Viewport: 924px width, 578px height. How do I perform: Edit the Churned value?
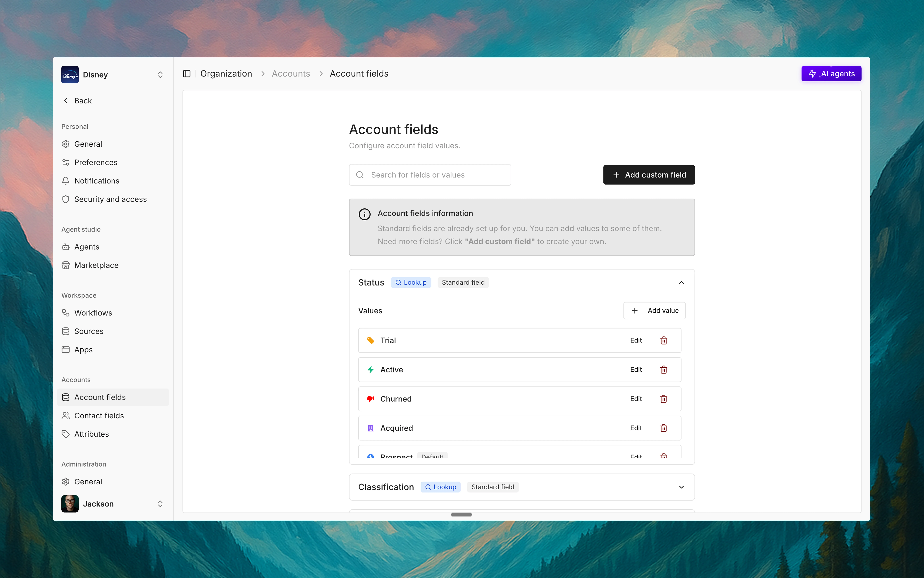(x=636, y=399)
